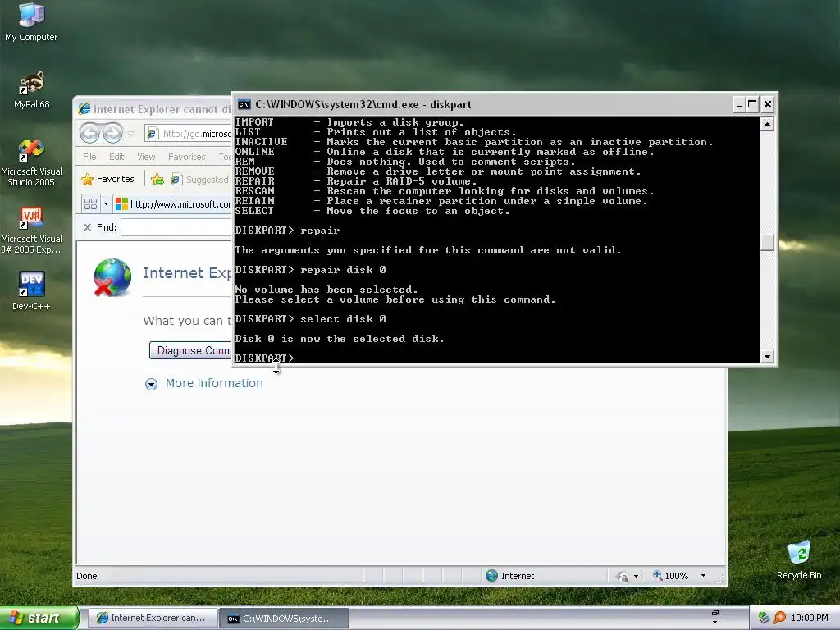The image size is (840, 630).
Task: Click the command prompt scrollbar thumb
Action: (x=767, y=242)
